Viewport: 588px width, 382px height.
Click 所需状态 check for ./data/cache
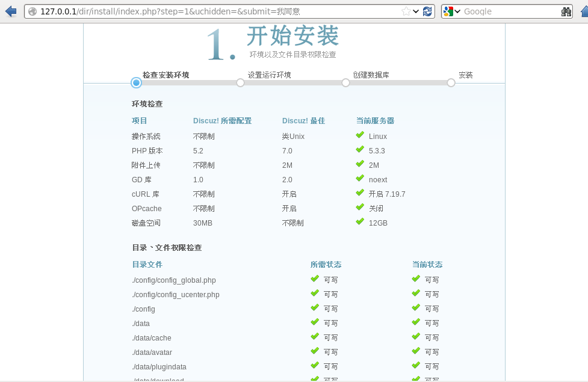[315, 336]
